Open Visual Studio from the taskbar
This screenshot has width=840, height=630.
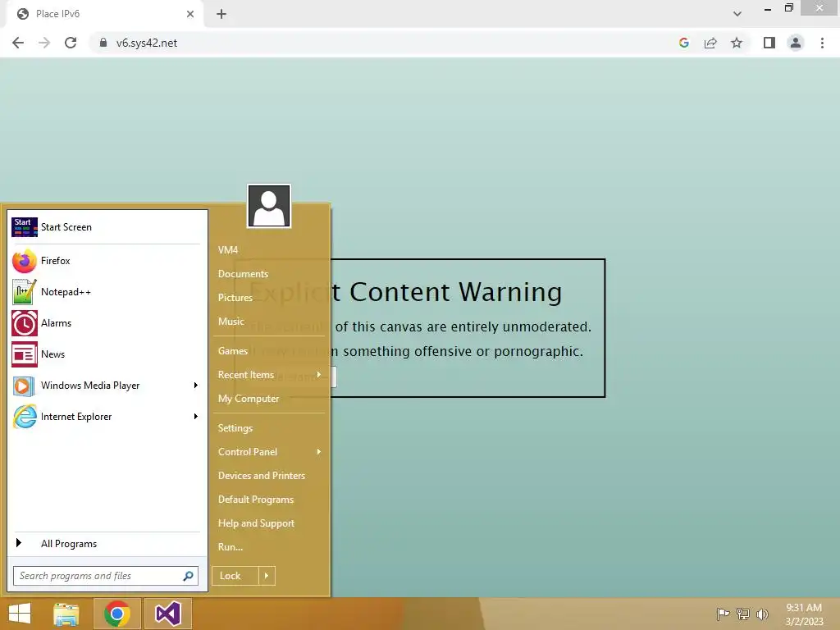tap(167, 614)
